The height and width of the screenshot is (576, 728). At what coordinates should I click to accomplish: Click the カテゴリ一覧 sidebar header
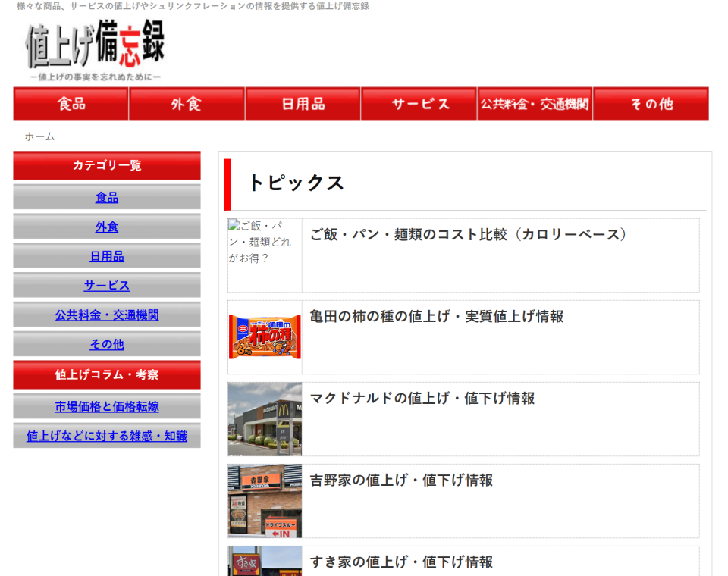(107, 165)
